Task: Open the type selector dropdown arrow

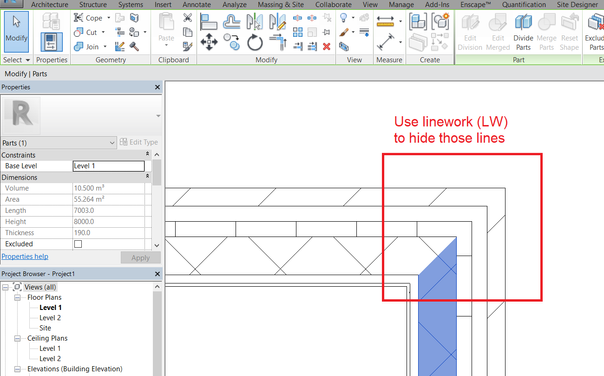Action: (158, 116)
